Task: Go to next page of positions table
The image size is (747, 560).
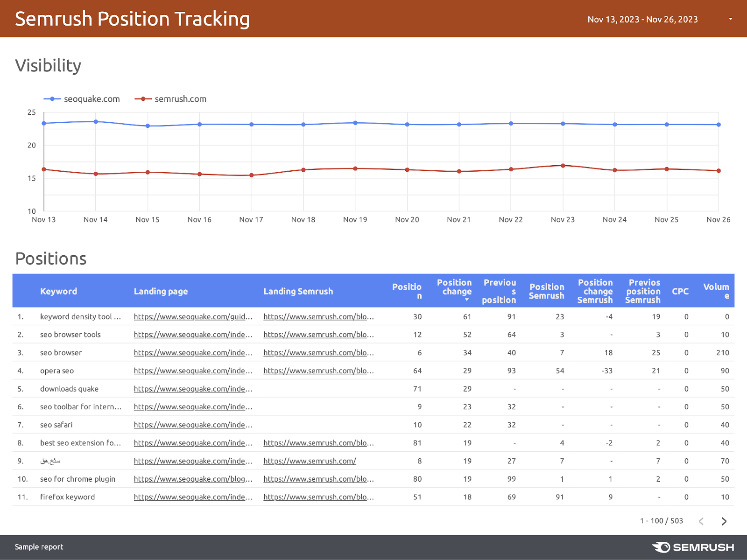Action: pos(724,521)
